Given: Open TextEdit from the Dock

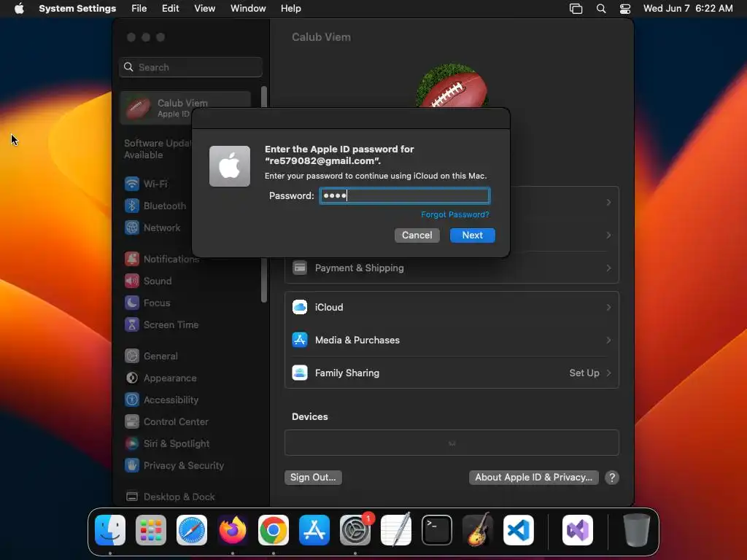Looking at the screenshot, I should tap(396, 530).
